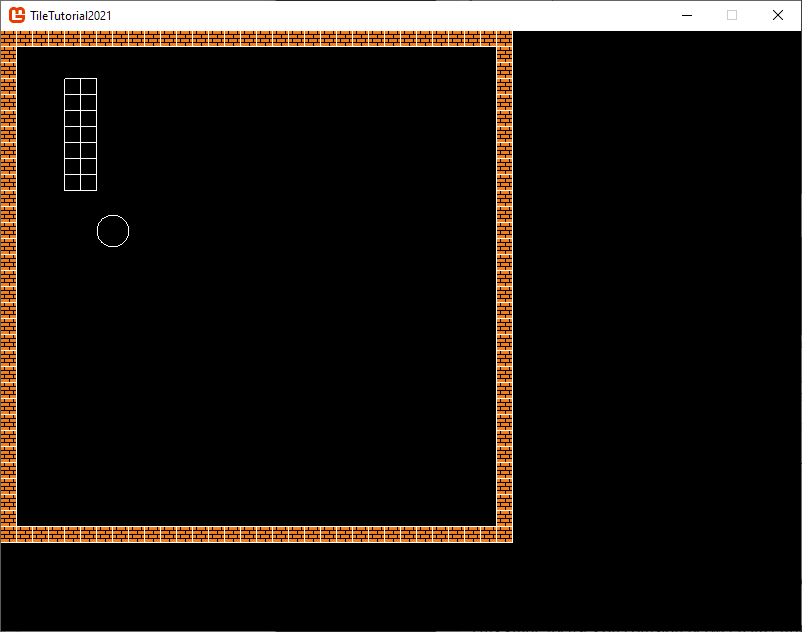The height and width of the screenshot is (632, 802).
Task: Select the bottom-right cell of the white grid
Action: (x=89, y=182)
